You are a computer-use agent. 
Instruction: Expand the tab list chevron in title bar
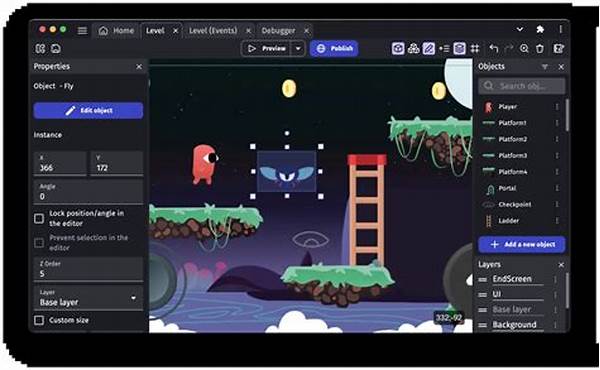pyautogui.click(x=520, y=29)
